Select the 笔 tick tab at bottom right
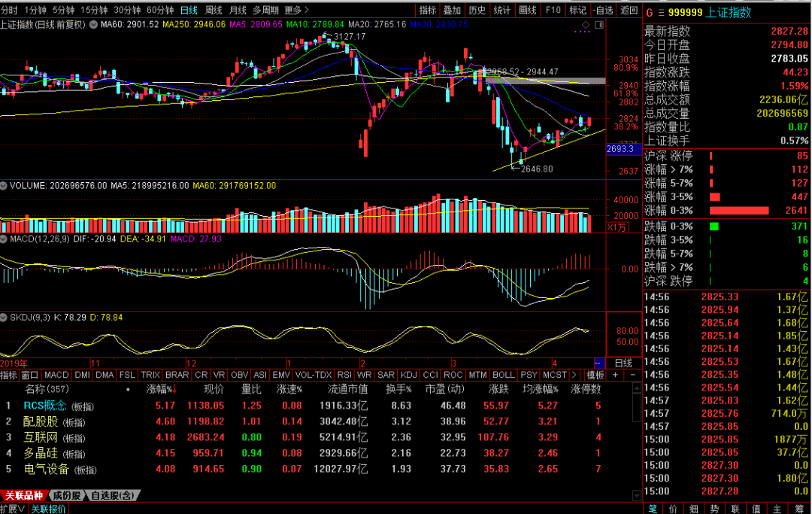This screenshot has height=514, width=812. tap(653, 509)
